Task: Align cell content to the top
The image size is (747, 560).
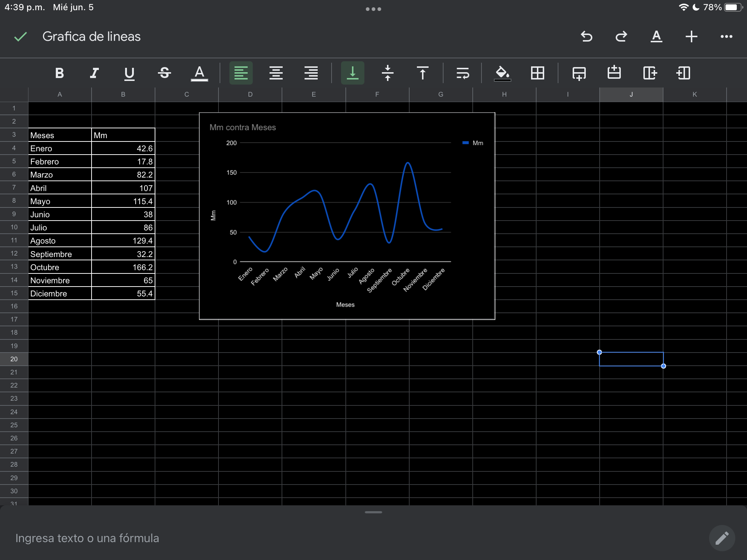Action: pos(422,73)
